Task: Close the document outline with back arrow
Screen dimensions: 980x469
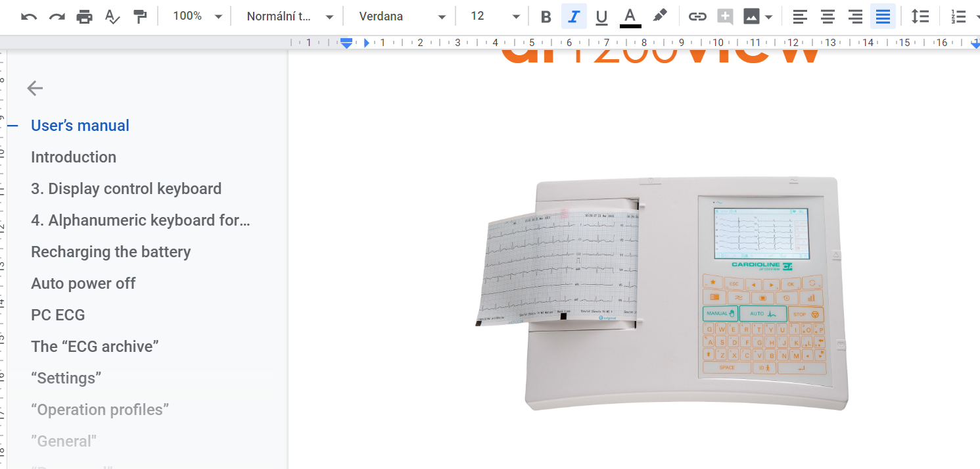Action: pyautogui.click(x=35, y=88)
